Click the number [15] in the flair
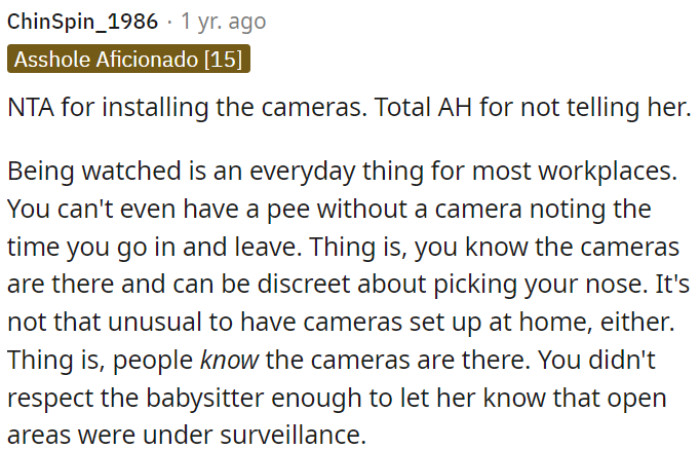Viewport: 700px width, 450px height. [223, 59]
